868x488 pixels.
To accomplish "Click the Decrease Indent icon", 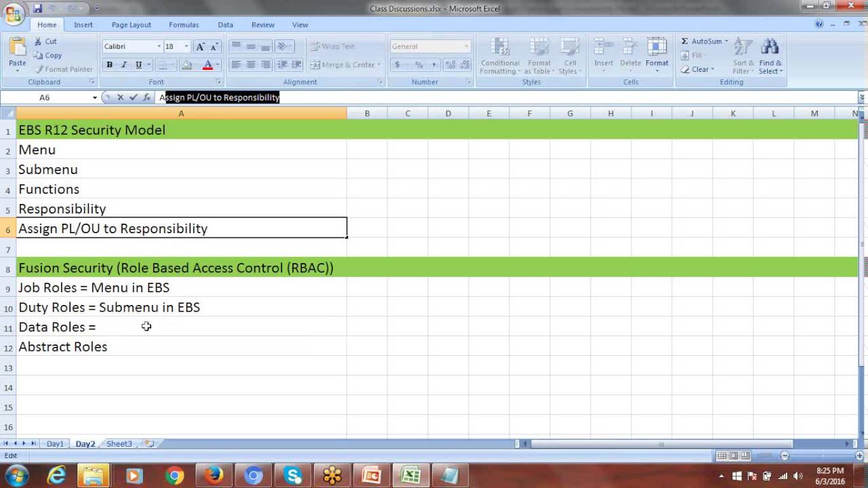I will point(282,64).
